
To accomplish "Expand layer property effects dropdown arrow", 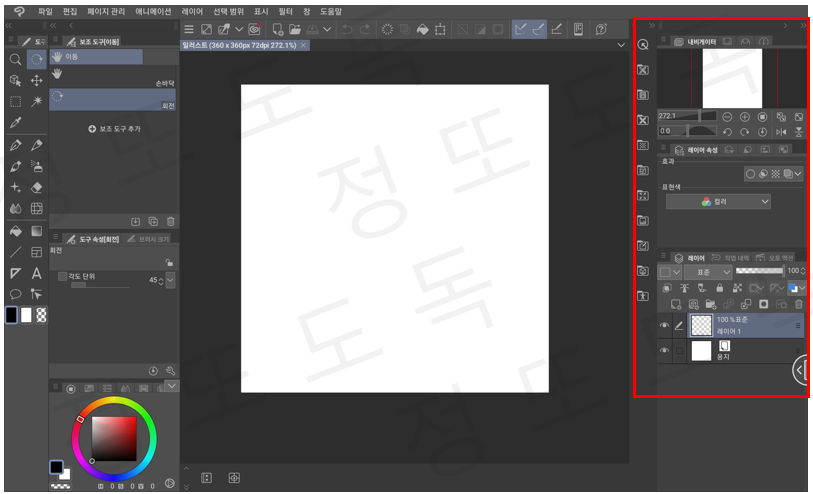I will [x=798, y=174].
